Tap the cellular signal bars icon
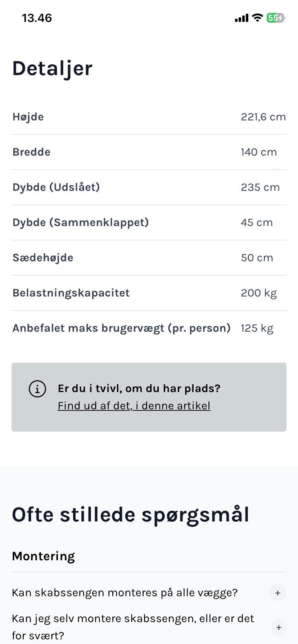298x644 pixels. (x=241, y=18)
